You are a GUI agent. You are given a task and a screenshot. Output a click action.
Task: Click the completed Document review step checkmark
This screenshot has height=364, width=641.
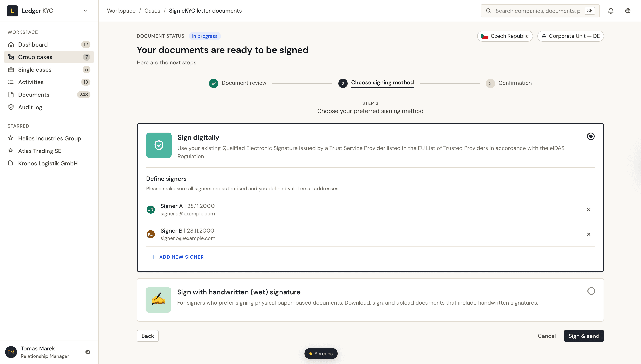coord(213,83)
